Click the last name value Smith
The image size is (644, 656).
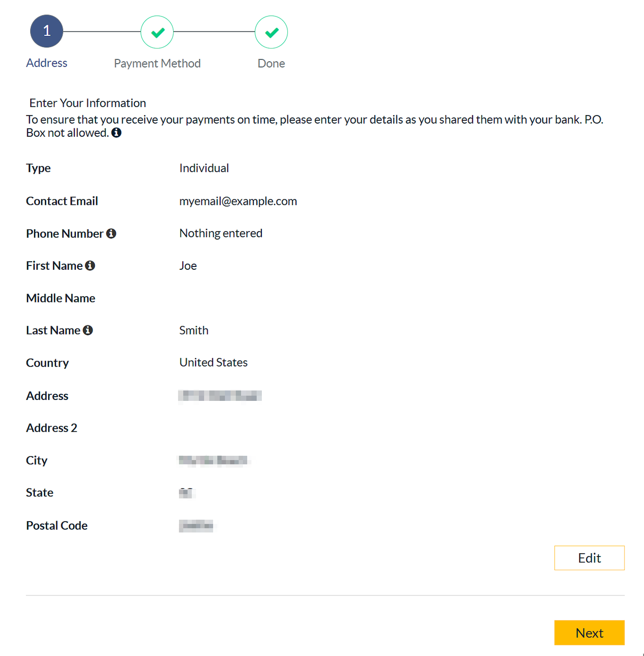(x=194, y=330)
